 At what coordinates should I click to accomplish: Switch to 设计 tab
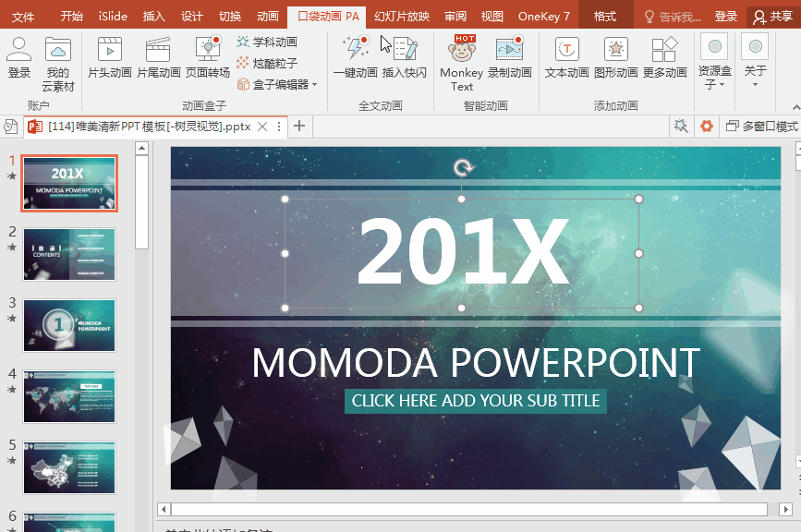pyautogui.click(x=192, y=17)
